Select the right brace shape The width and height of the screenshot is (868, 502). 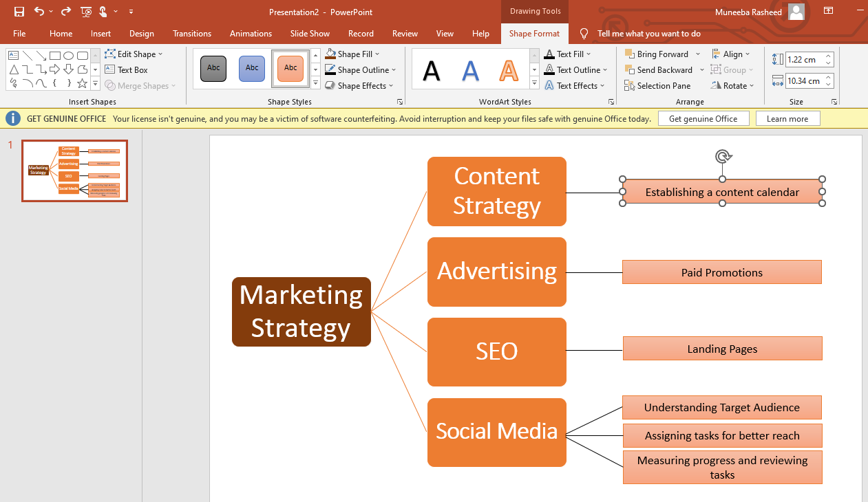(69, 83)
